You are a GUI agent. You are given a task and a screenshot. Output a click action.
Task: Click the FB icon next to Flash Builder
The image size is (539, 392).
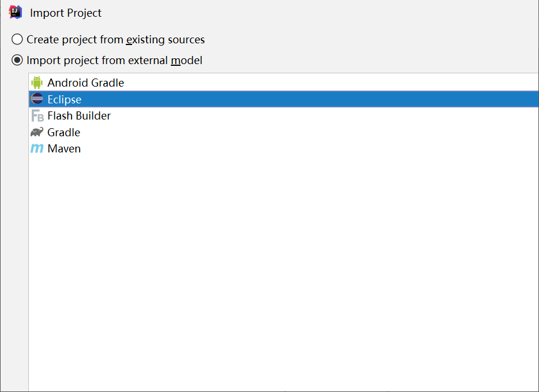pos(37,115)
